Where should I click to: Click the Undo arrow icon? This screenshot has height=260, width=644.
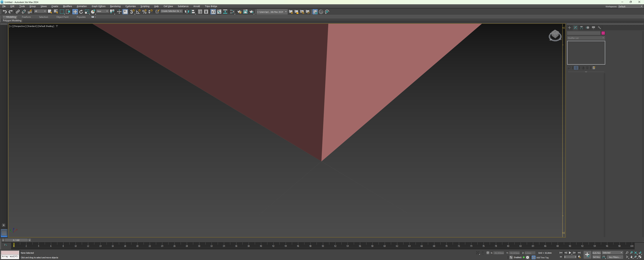tap(4, 12)
